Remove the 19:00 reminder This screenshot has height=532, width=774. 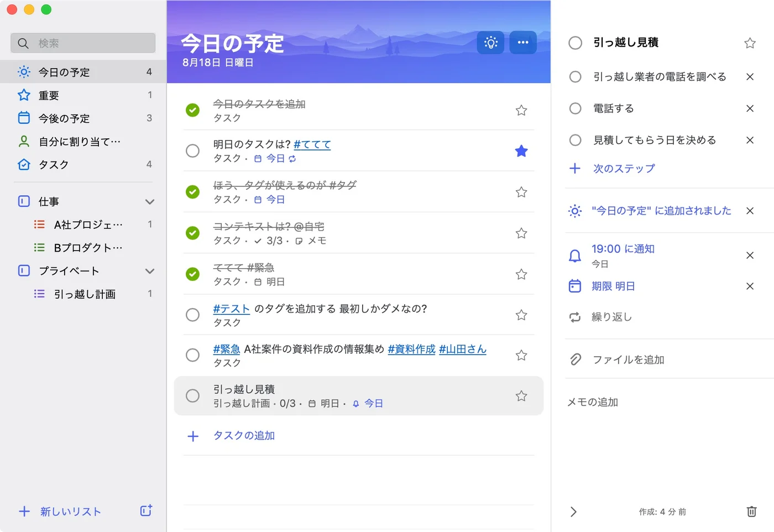click(750, 255)
